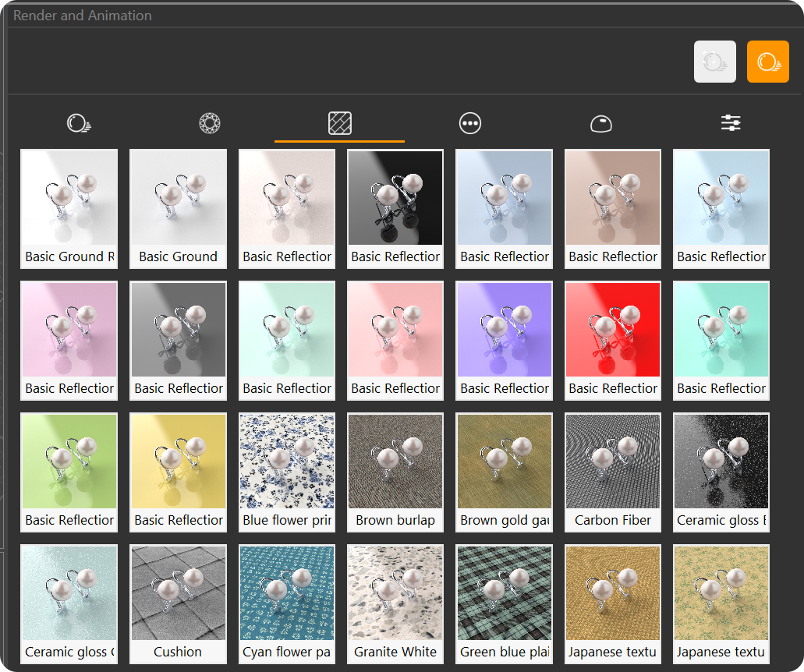This screenshot has width=804, height=672.
Task: Open the three-dots options tab icon
Action: click(x=470, y=123)
